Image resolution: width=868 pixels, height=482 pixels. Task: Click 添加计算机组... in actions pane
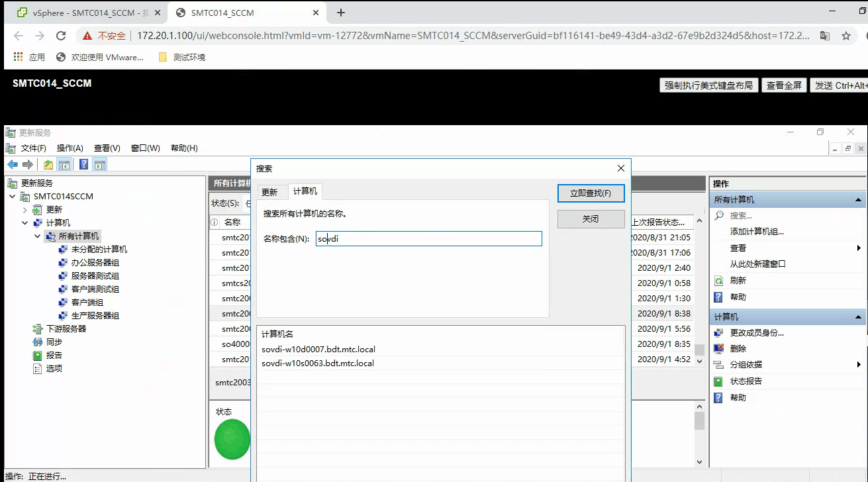[x=757, y=231]
